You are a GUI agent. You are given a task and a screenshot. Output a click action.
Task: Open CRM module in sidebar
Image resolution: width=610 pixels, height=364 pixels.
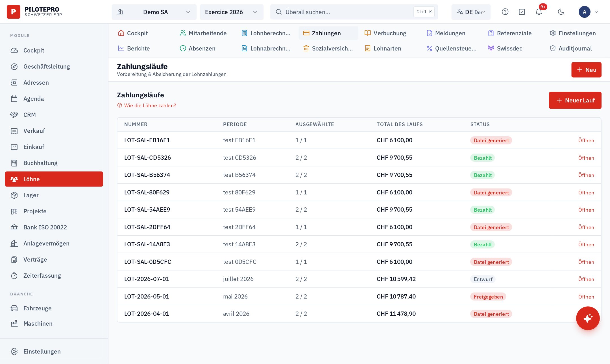click(54, 115)
